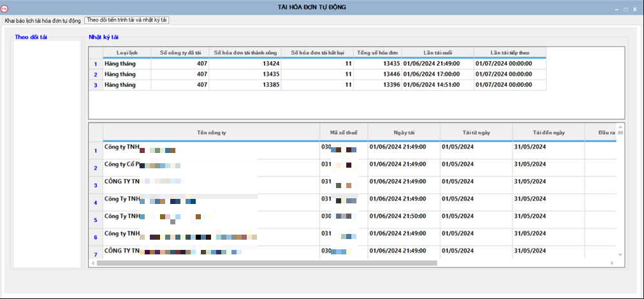The width and height of the screenshot is (644, 299).
Task: Click the 21:50:00 download date cell
Action: pos(403,216)
